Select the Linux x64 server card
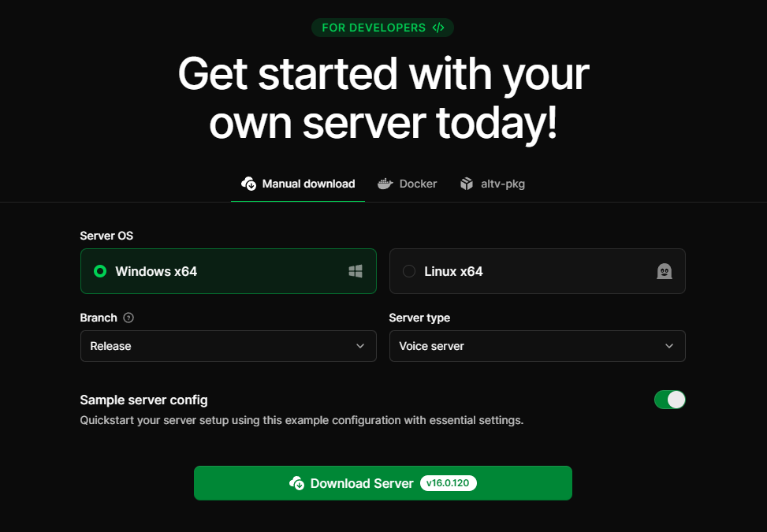This screenshot has height=532, width=767. coord(537,270)
